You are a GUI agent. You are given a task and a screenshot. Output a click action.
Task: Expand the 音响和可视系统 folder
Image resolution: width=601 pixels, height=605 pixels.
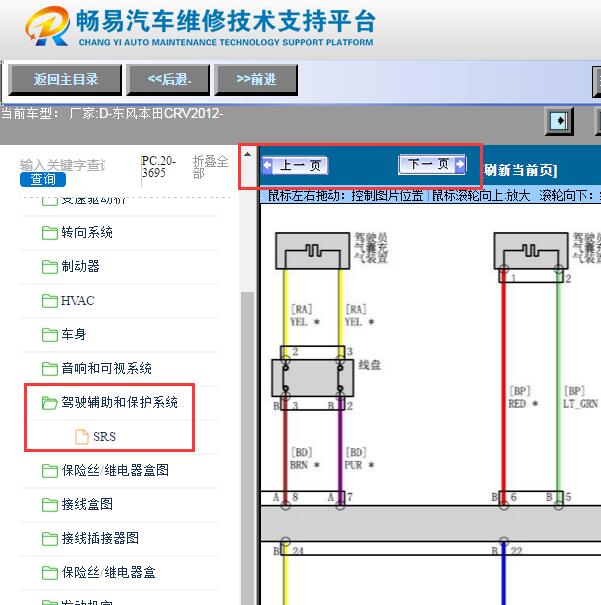(106, 368)
